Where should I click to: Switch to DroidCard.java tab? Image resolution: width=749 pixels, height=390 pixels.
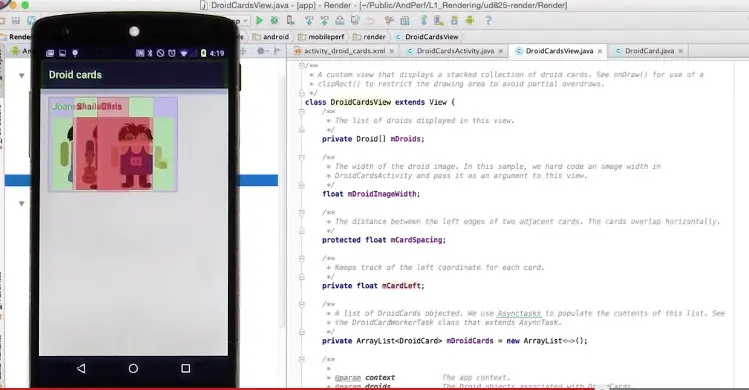pyautogui.click(x=645, y=51)
